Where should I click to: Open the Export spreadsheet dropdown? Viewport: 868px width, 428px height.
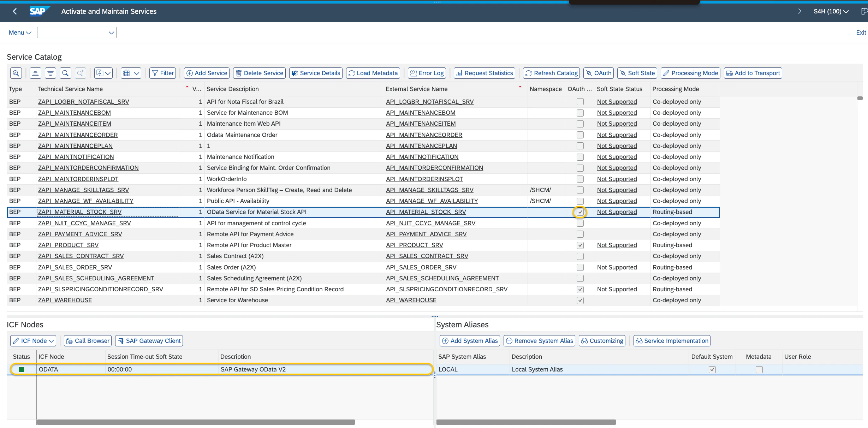[x=103, y=73]
